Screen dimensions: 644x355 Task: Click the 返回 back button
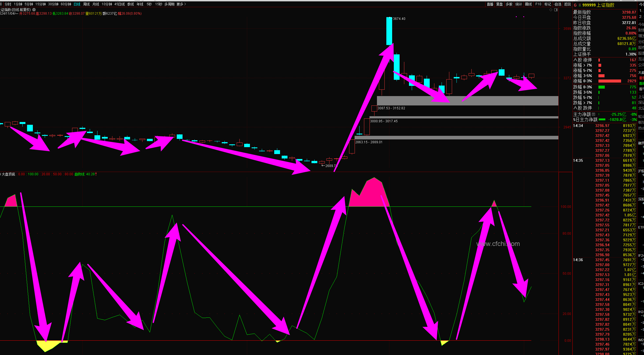(x=567, y=4)
